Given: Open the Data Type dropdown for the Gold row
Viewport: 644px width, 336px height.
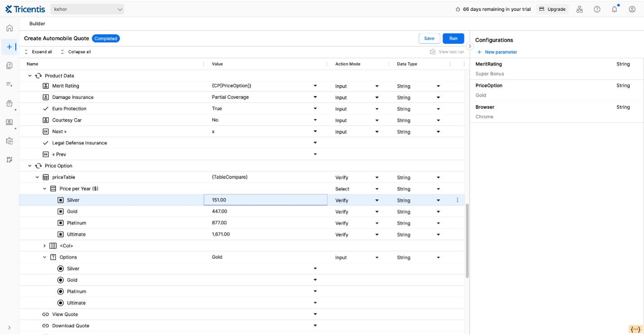Looking at the screenshot, I should [438, 212].
